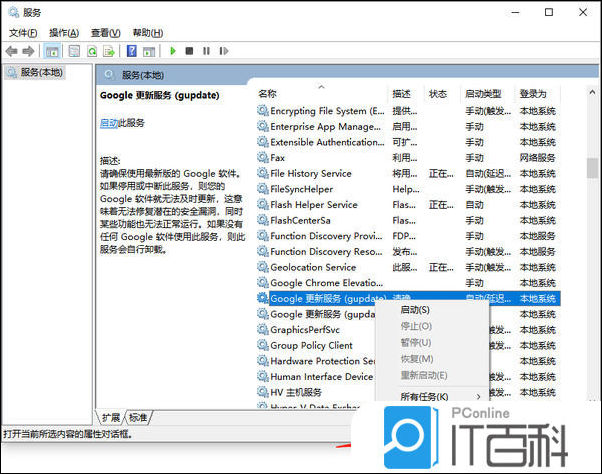Click the gear icon beside FlashCenterSa
Image resolution: width=602 pixels, height=474 pixels.
coord(263,220)
